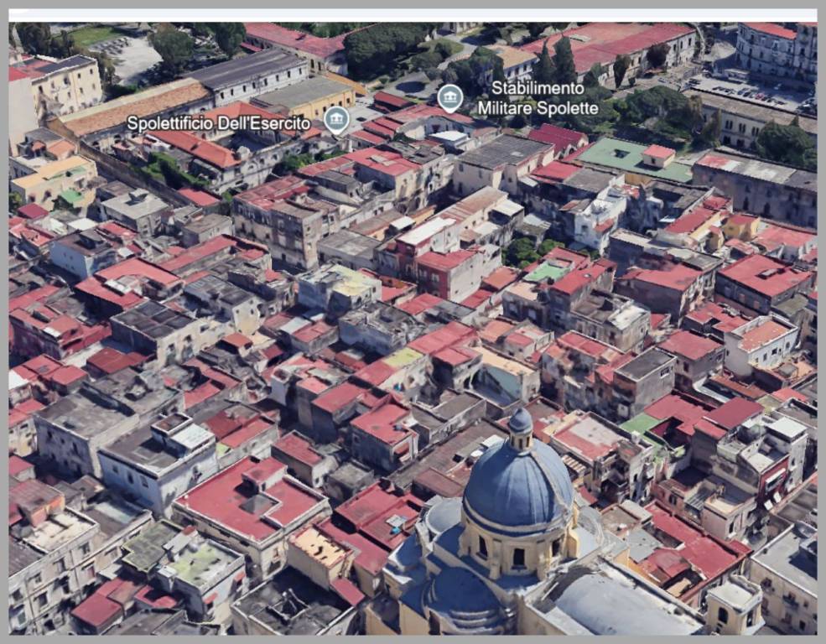Click the circular courtyard left of Stabilimento marker

409,86
